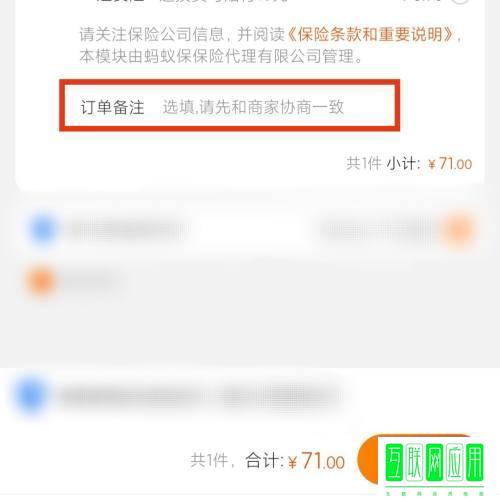Tap the blurred orange round icon on left
Screen dimensions: 500x500
coord(41,282)
